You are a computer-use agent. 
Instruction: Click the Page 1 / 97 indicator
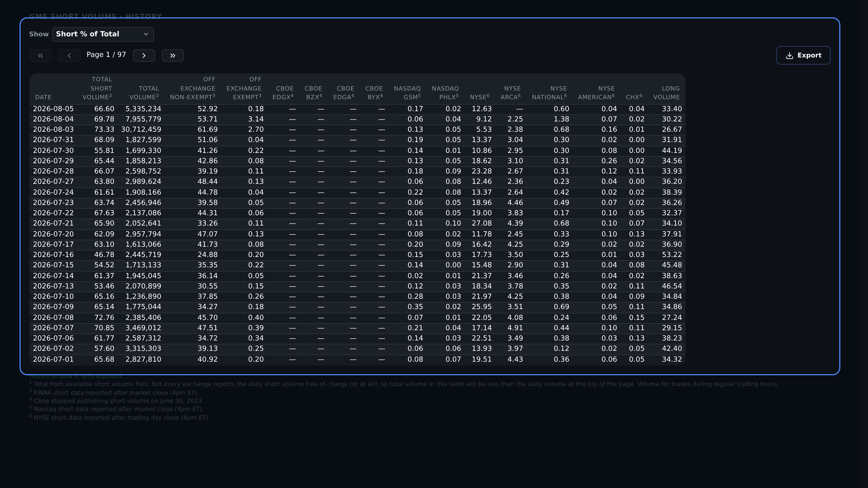pyautogui.click(x=106, y=55)
